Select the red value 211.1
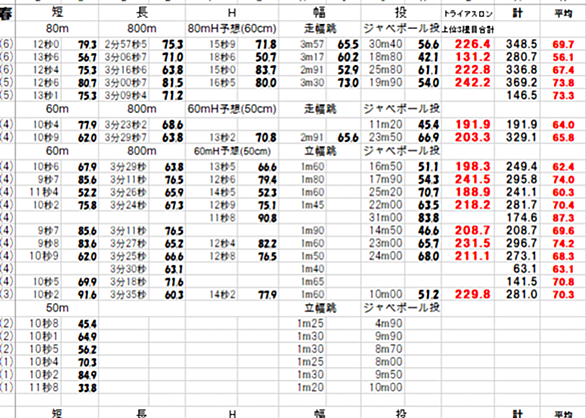This screenshot has width=586, height=418. (x=472, y=256)
